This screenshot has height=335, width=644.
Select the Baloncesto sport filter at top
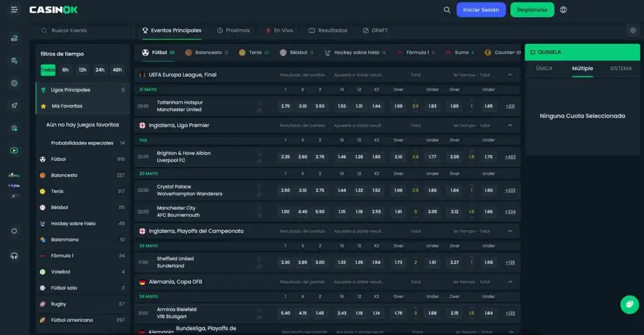point(206,53)
